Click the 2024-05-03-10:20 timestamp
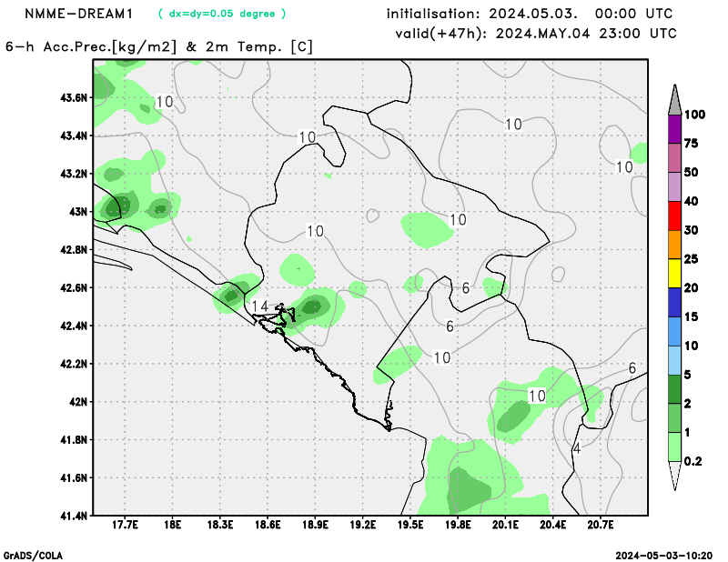This screenshot has width=728, height=562. coord(664,556)
